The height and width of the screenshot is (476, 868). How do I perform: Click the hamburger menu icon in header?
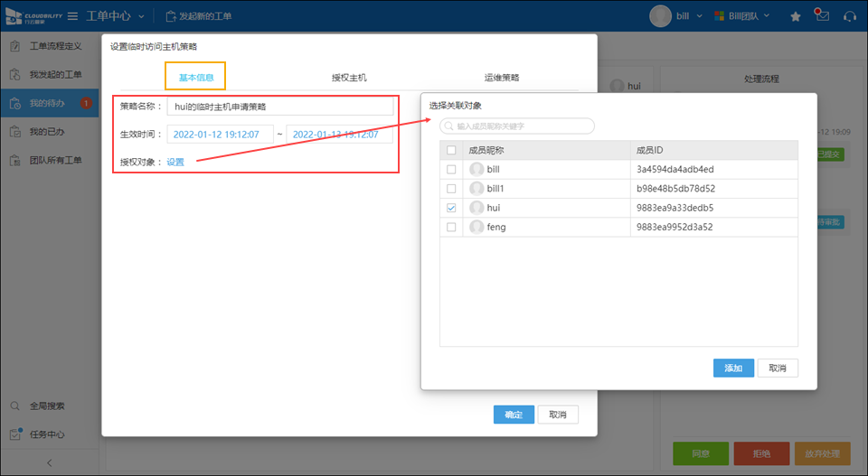click(72, 16)
